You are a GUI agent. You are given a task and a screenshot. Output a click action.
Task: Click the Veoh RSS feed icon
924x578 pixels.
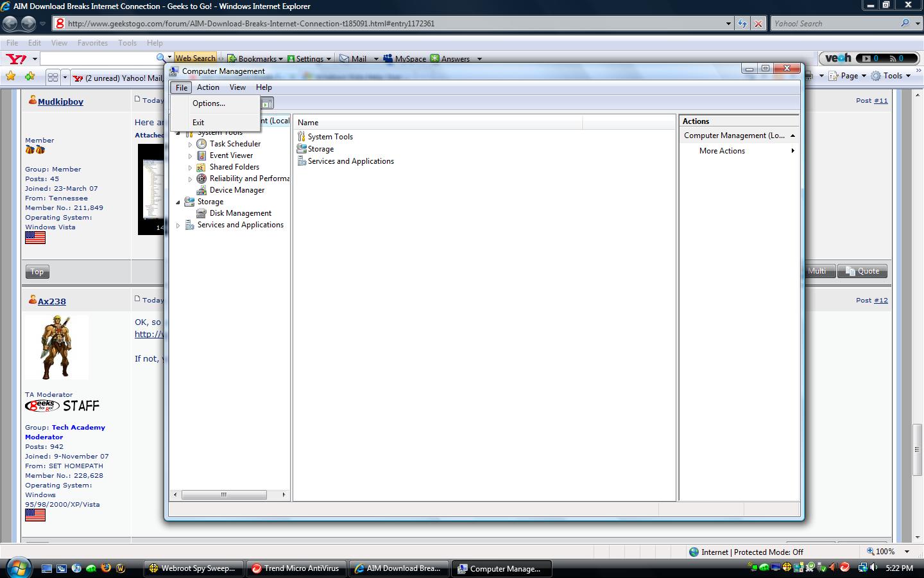click(893, 58)
